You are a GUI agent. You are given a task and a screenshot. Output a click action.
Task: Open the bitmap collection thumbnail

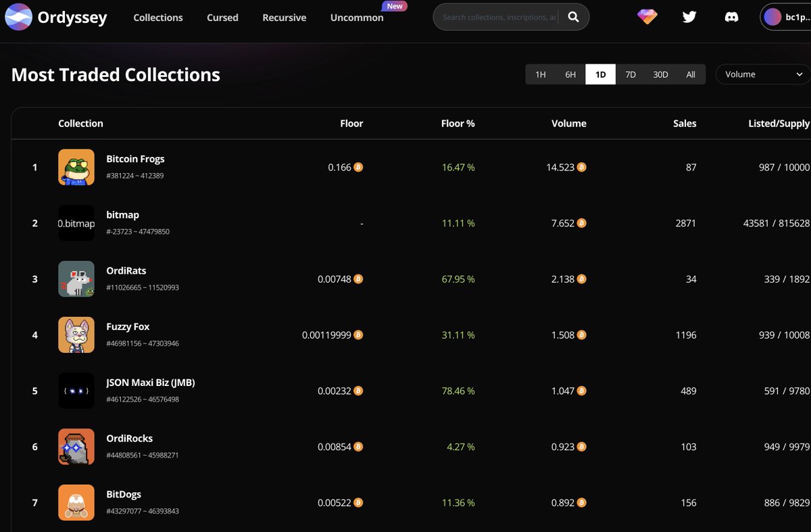pos(76,223)
